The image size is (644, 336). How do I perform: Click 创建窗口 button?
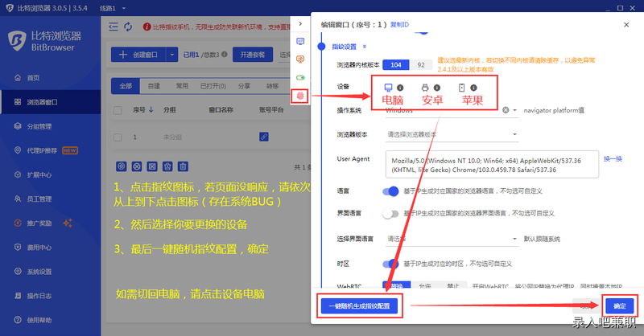pos(138,55)
